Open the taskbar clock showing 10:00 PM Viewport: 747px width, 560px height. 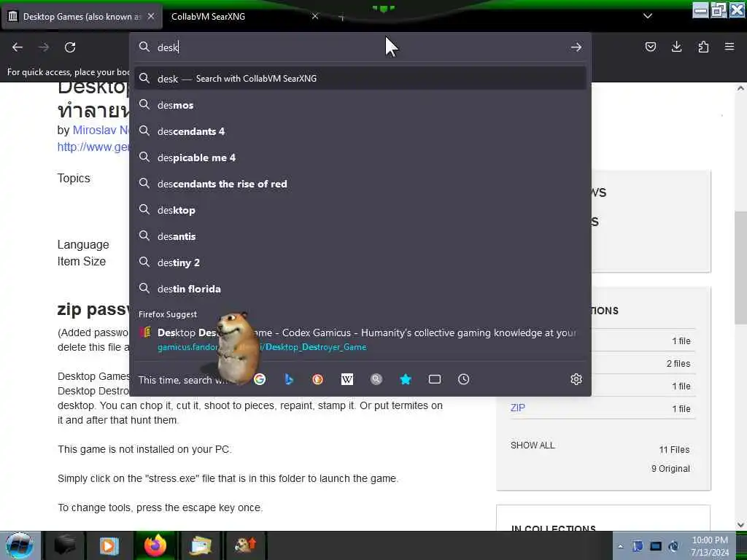coord(710,545)
